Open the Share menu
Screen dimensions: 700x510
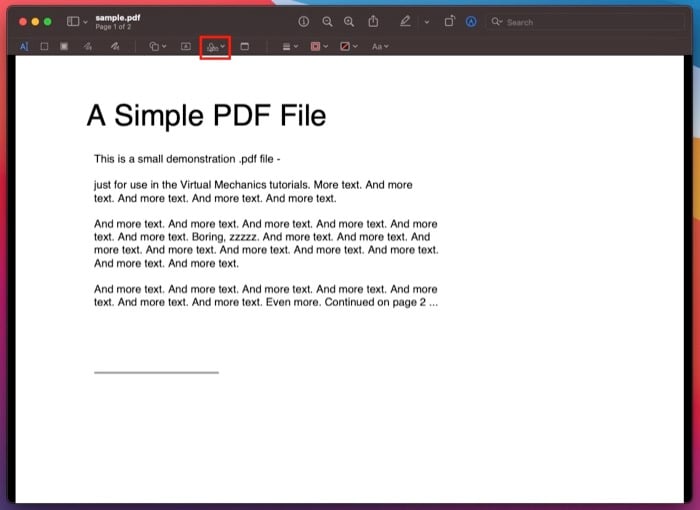point(373,21)
